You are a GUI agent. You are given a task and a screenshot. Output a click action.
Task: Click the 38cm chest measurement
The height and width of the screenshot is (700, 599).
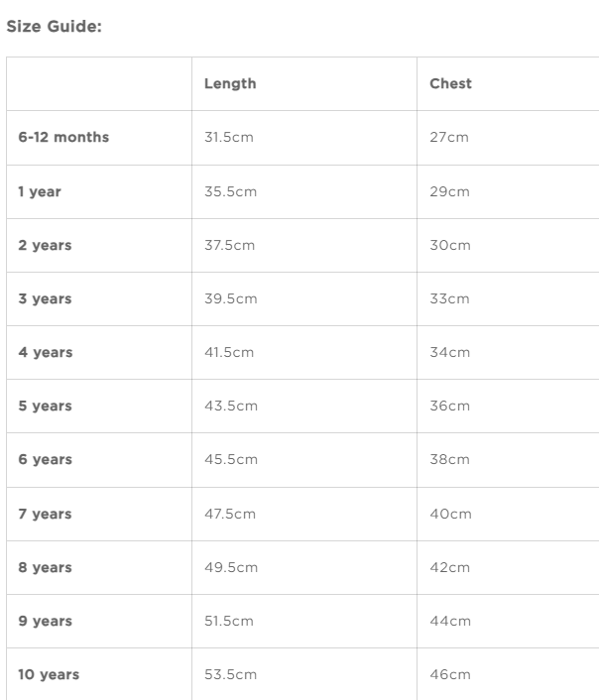coord(450,459)
